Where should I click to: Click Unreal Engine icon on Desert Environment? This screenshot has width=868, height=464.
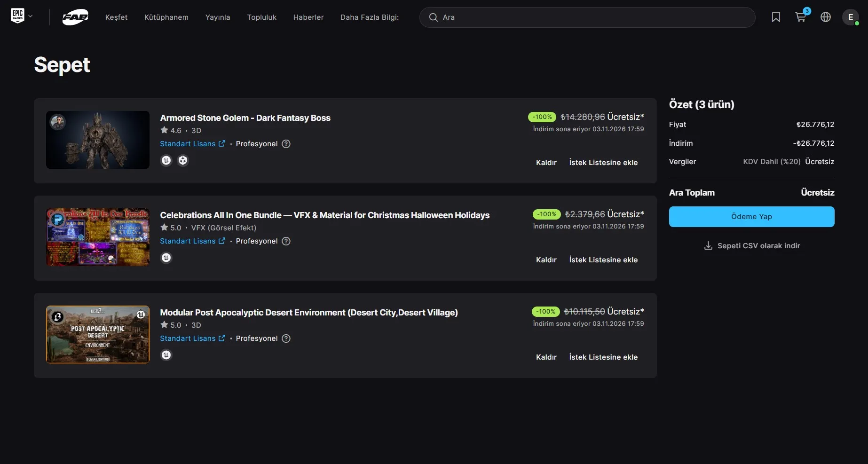(166, 355)
